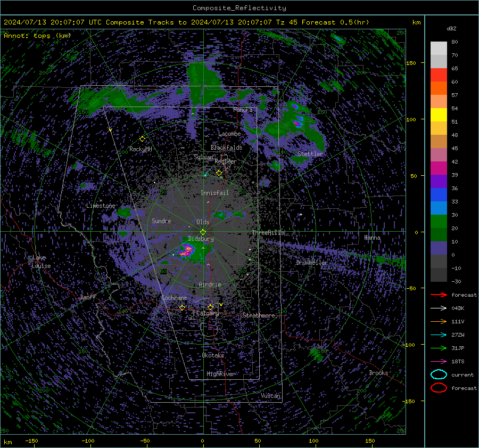Click the yellow diamond marker below Cochrane
The width and height of the screenshot is (479, 448).
[x=183, y=307]
